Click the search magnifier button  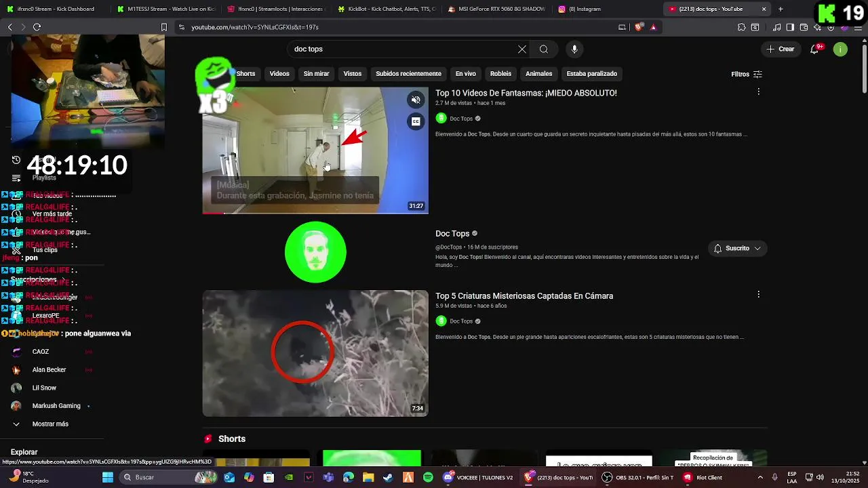point(544,49)
